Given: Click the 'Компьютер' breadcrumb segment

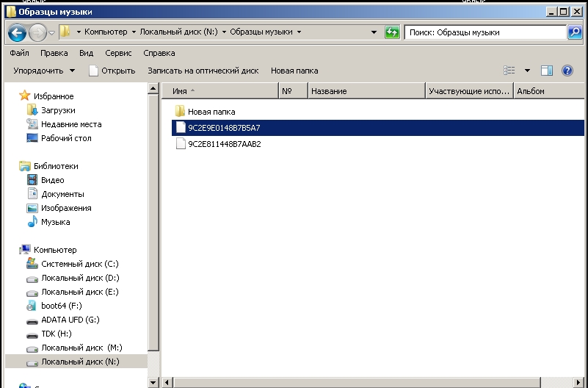Looking at the screenshot, I should coord(106,32).
